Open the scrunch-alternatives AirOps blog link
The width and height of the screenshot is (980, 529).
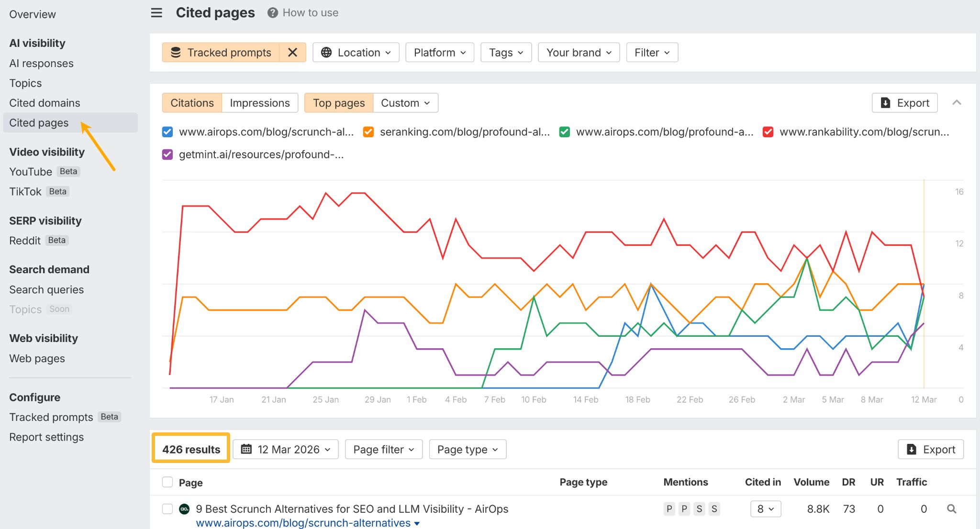[303, 523]
